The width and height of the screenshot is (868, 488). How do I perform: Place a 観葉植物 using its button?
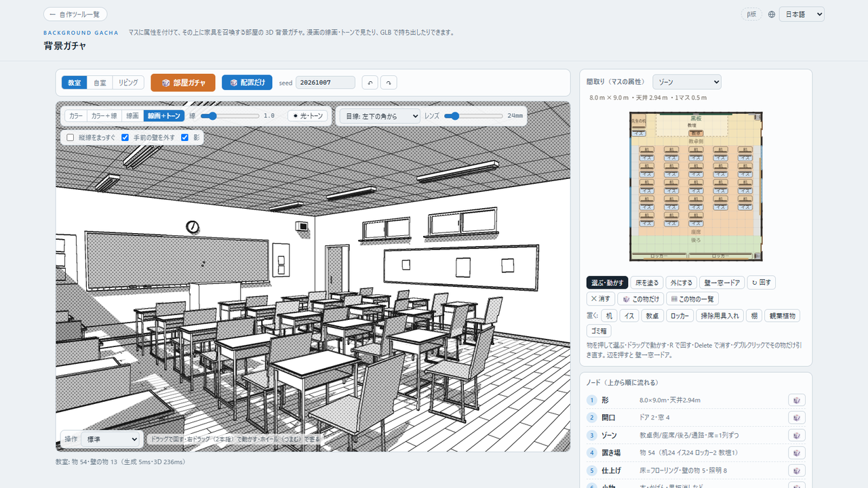click(783, 316)
